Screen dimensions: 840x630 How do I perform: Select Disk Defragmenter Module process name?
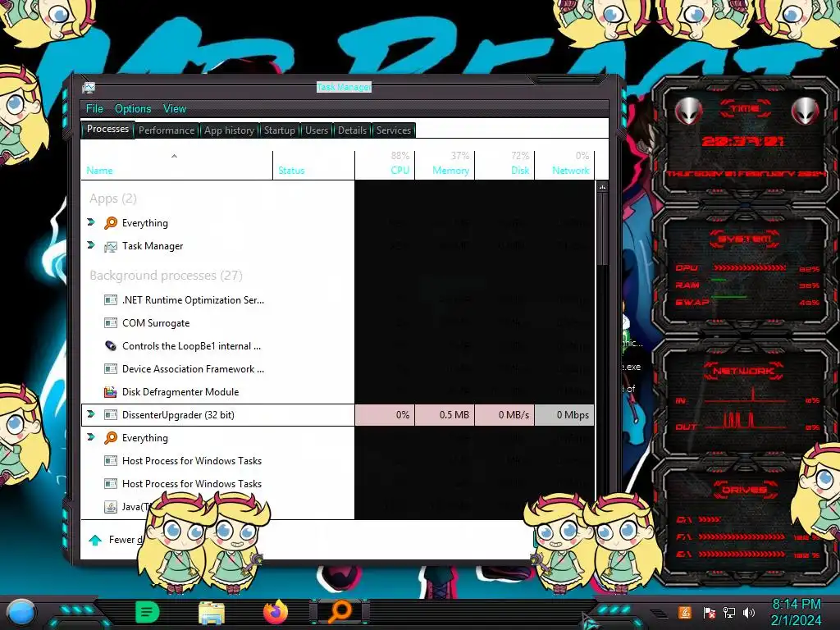point(180,392)
